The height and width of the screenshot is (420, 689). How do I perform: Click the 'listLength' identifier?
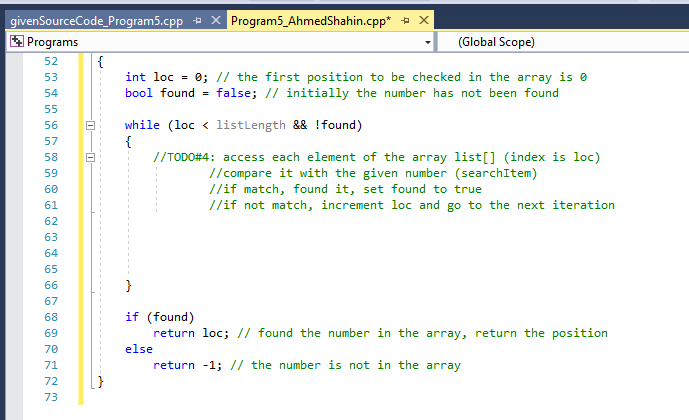251,125
